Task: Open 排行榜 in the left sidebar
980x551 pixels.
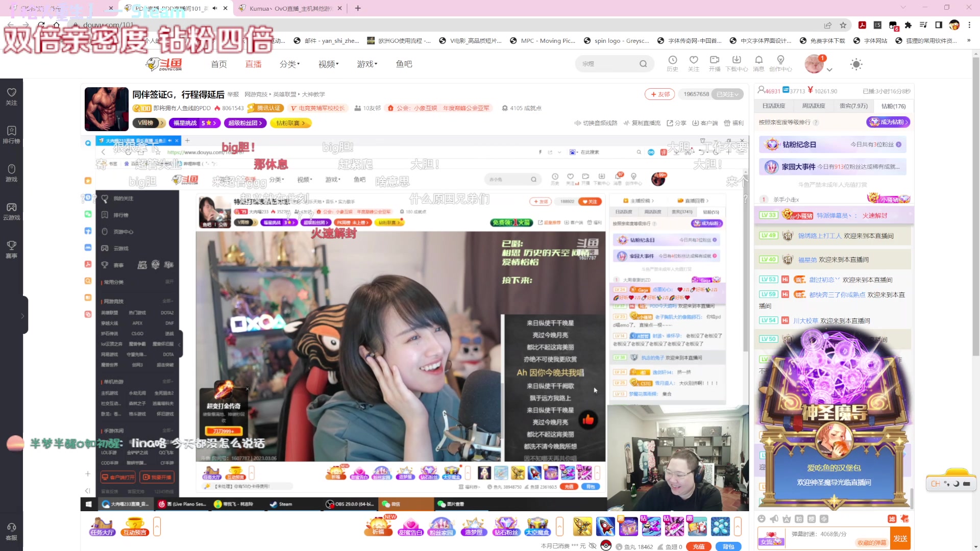Action: (11, 135)
